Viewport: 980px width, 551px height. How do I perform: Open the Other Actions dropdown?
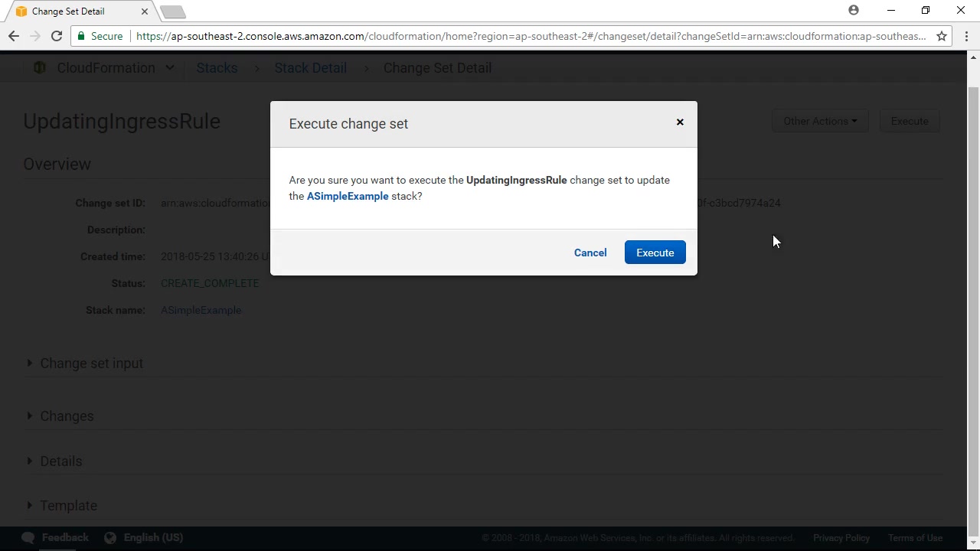click(820, 121)
